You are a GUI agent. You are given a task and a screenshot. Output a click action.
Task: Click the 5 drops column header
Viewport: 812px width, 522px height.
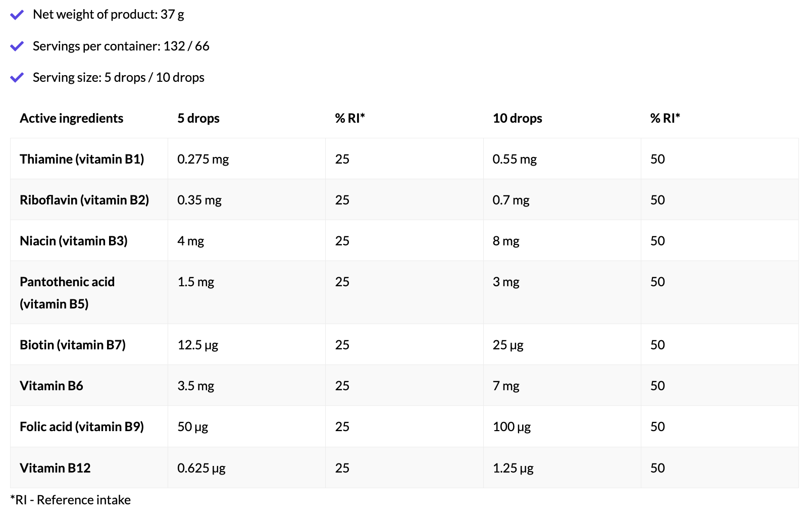[198, 118]
